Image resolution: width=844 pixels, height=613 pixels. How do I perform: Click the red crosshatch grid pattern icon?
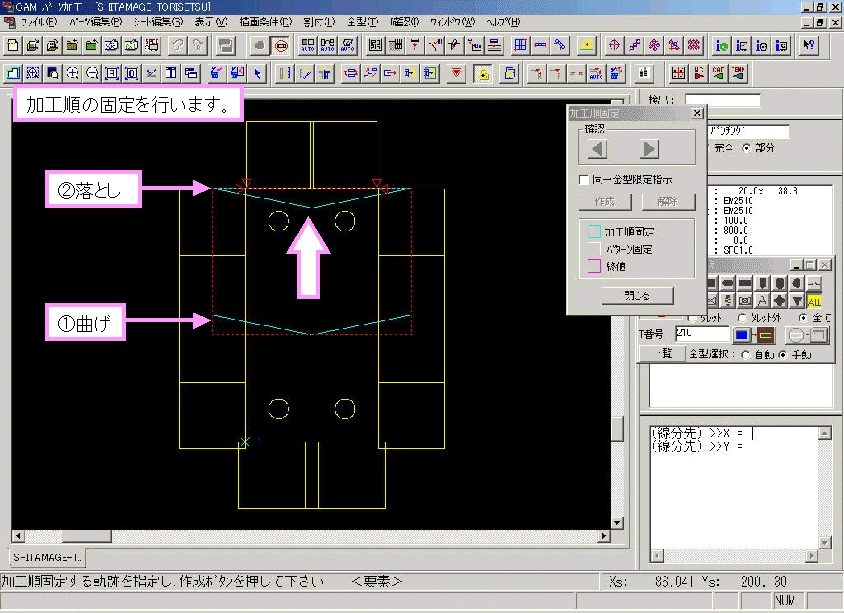694,46
